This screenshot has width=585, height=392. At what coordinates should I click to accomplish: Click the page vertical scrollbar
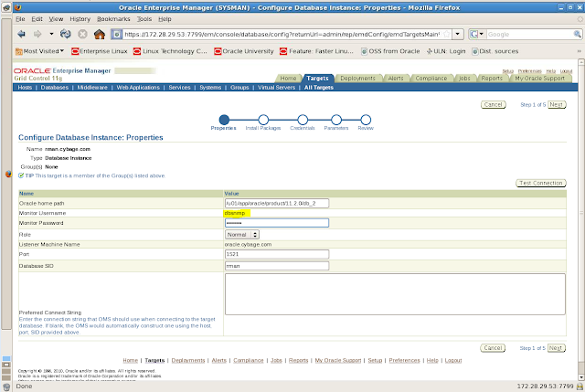pos(581,213)
